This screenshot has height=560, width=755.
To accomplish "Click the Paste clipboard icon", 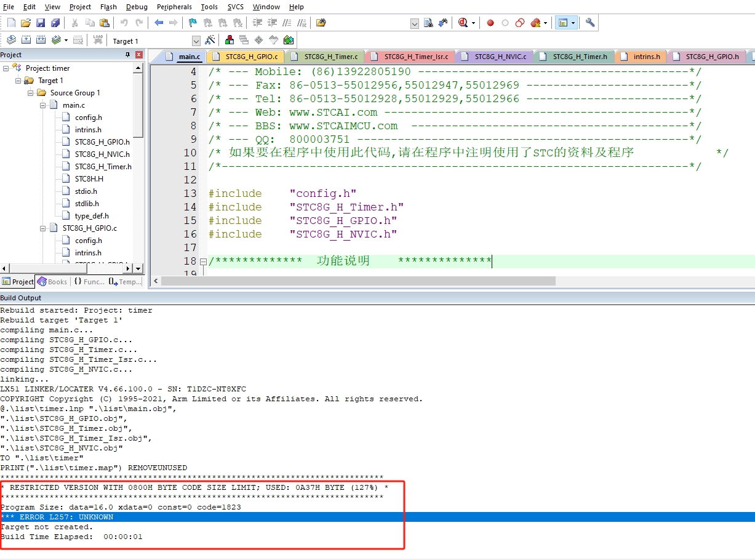I will [105, 23].
